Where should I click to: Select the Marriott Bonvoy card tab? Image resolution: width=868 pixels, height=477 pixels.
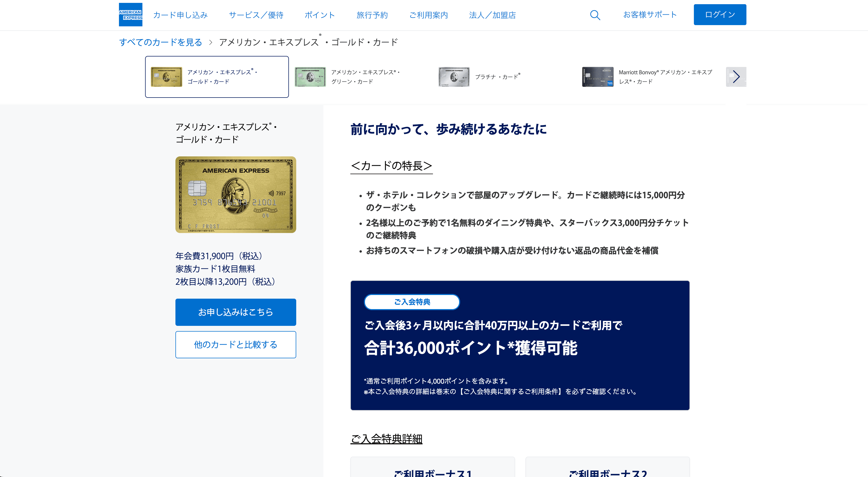pyautogui.click(x=648, y=77)
